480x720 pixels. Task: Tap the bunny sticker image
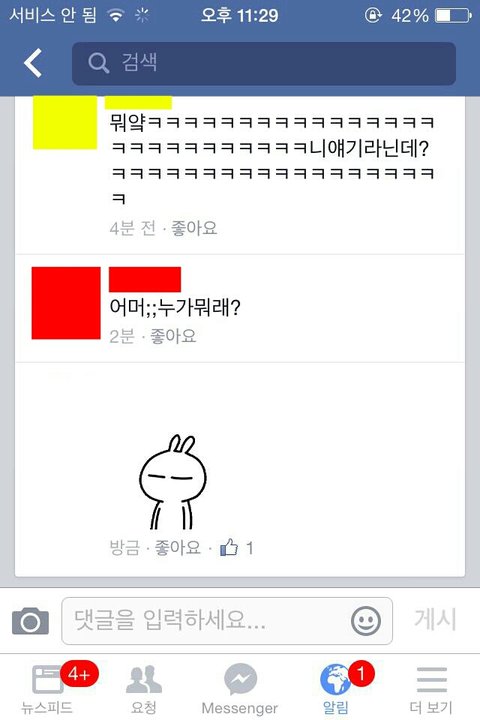[173, 482]
